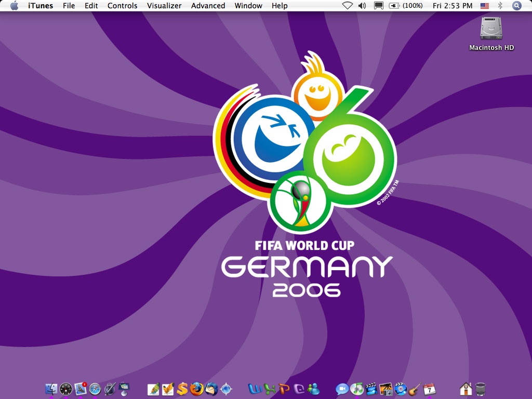
Task: Select the Macintosh HD desktop drive
Action: [491, 34]
